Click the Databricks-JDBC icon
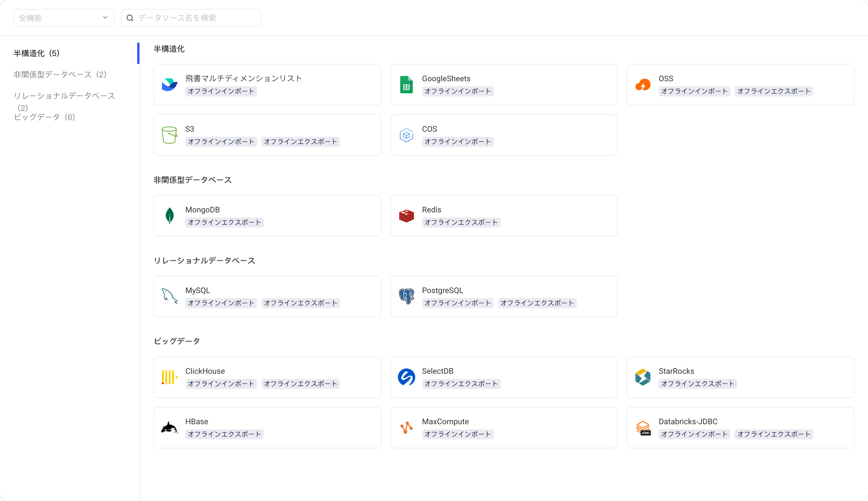Viewport: 868px width, 501px height. pos(643,428)
